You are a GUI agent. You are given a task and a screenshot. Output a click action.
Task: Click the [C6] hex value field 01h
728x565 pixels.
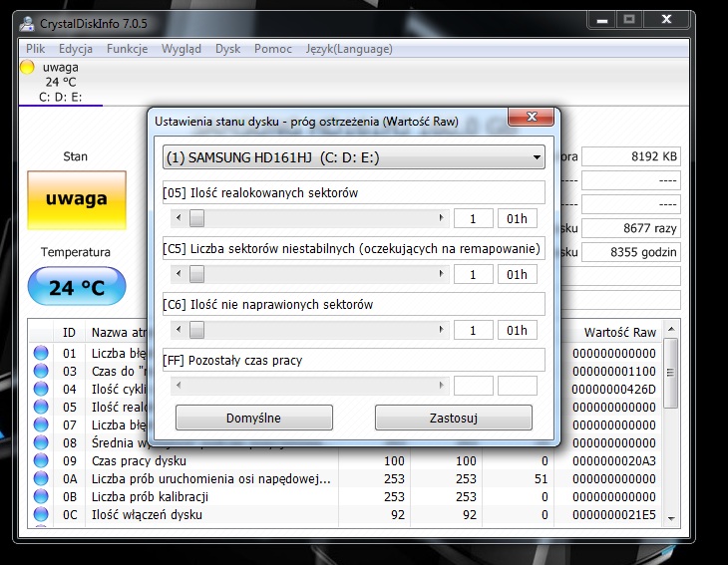tap(518, 330)
